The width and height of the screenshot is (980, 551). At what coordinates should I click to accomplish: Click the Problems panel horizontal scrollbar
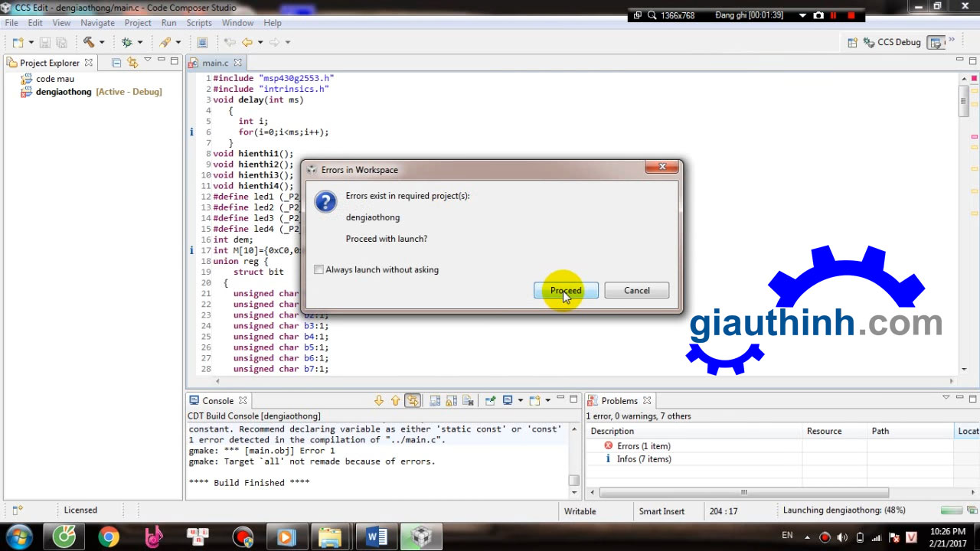743,492
